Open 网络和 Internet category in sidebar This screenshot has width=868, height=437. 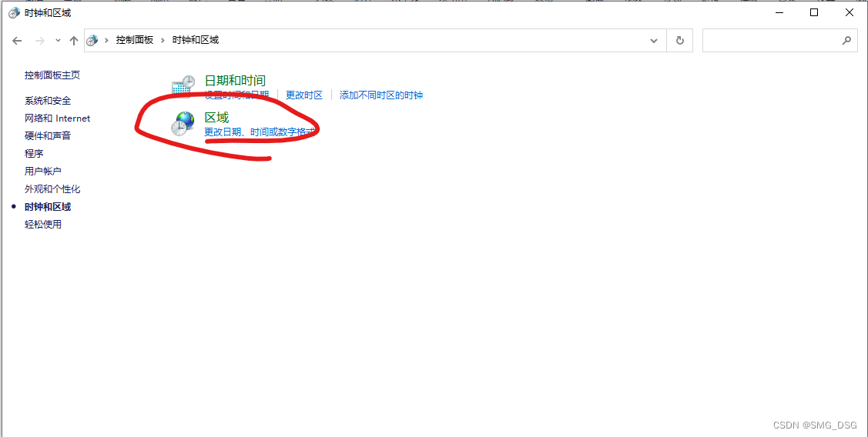click(x=57, y=118)
